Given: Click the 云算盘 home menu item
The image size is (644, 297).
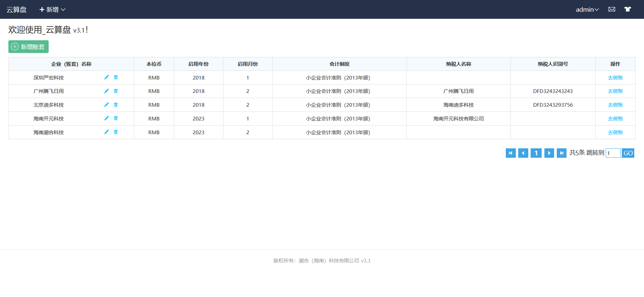Looking at the screenshot, I should click(x=16, y=9).
